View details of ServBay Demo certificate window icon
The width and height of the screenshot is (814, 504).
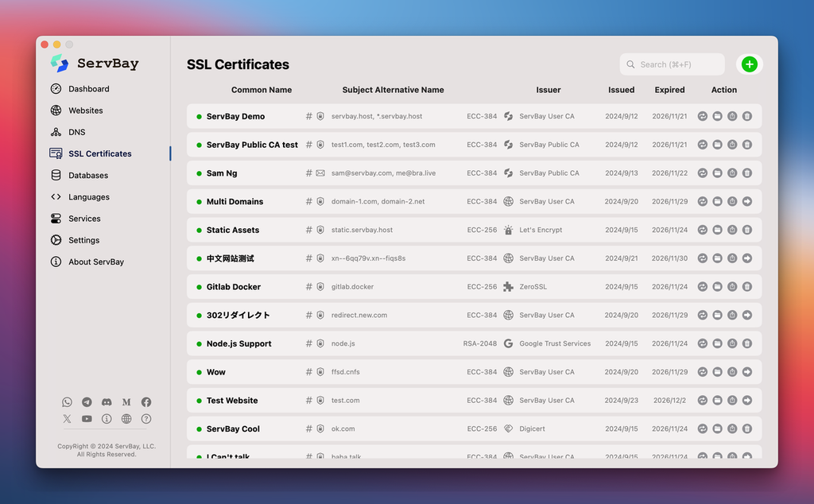point(718,116)
